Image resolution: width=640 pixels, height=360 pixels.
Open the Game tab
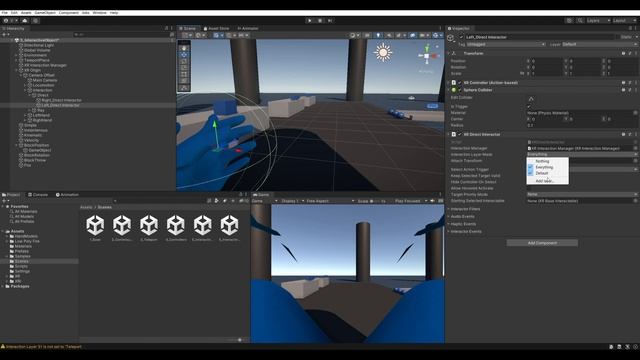[261, 195]
